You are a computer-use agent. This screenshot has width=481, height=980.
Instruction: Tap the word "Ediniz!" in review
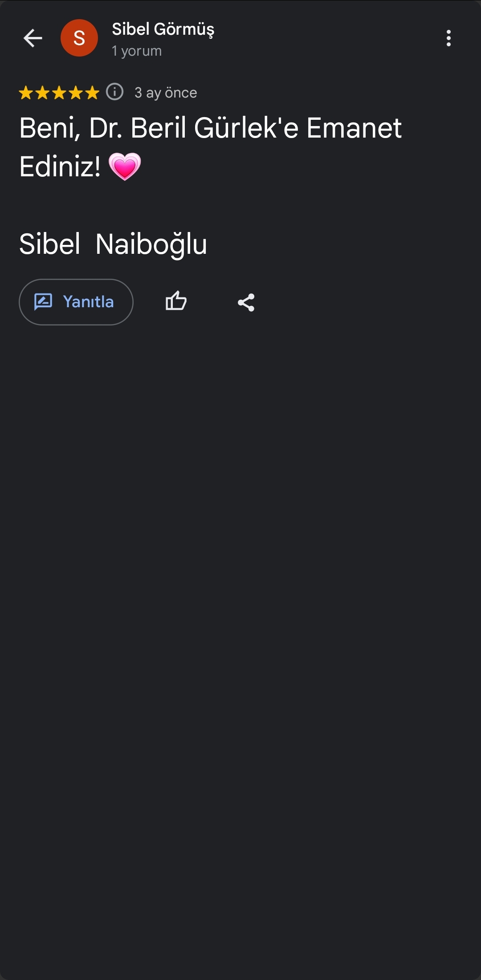(60, 167)
